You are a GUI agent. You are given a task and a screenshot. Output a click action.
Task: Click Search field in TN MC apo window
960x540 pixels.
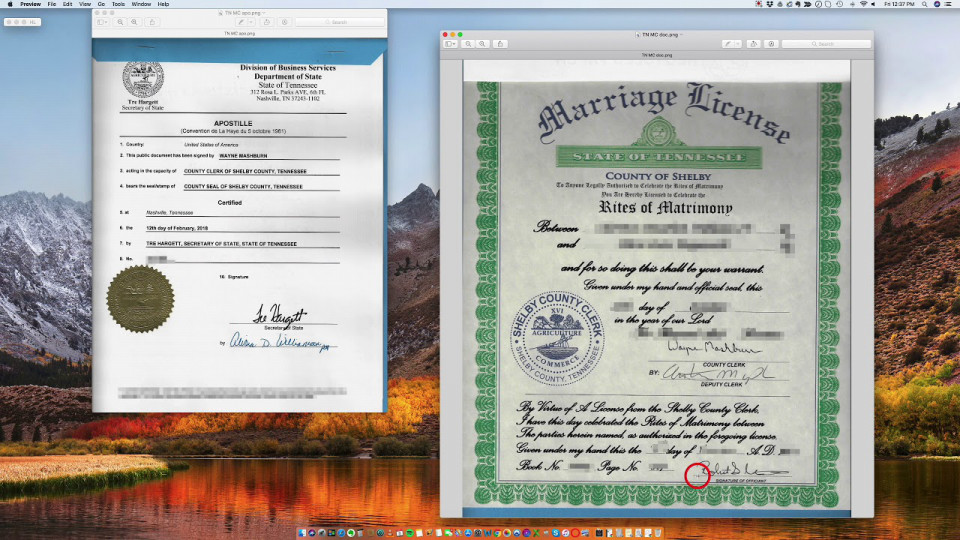click(x=340, y=22)
